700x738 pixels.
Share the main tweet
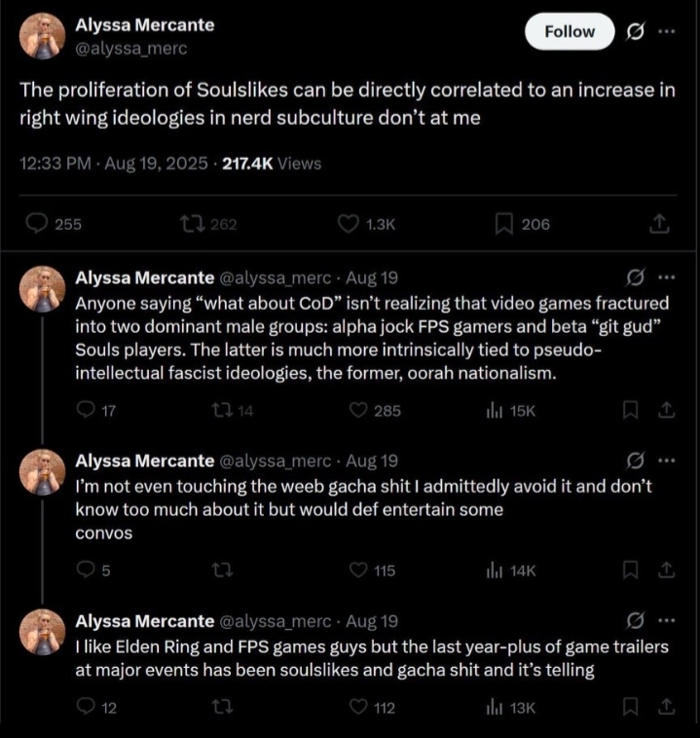659,224
